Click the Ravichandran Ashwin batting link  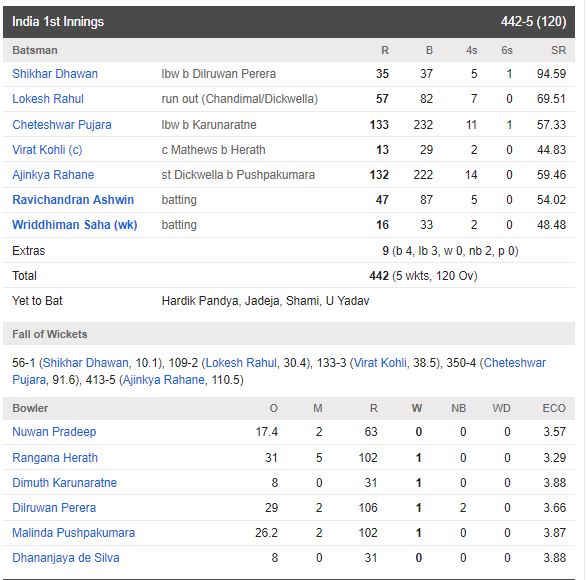tap(73, 200)
